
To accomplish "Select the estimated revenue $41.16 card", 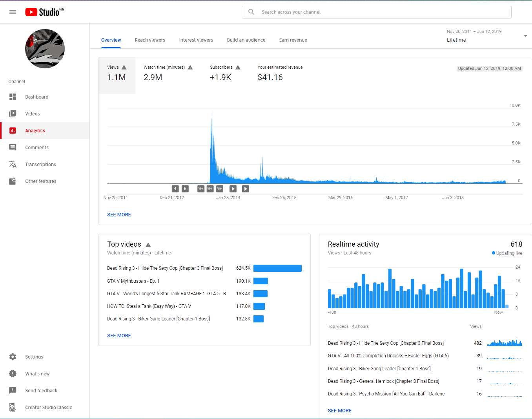I will pyautogui.click(x=280, y=75).
